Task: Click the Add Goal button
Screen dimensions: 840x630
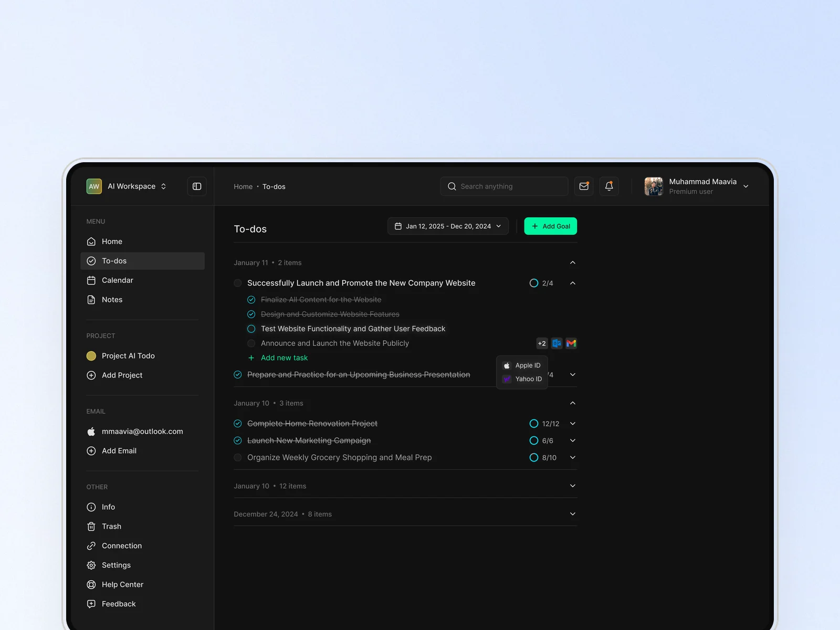Action: (551, 226)
